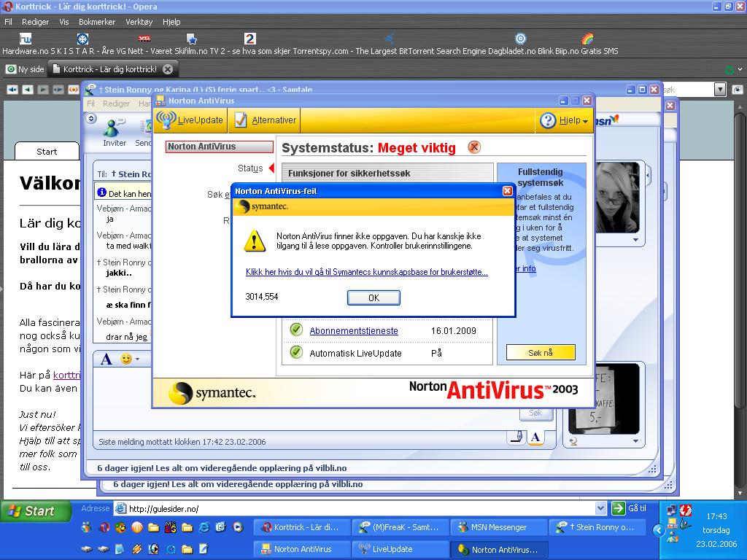Click the red X system status icon

coord(474,147)
